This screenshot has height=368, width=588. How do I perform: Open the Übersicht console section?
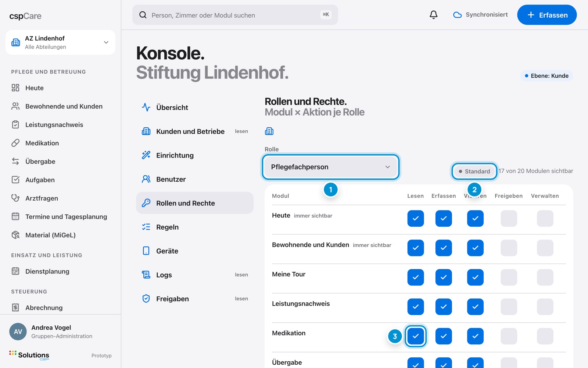click(x=195, y=107)
